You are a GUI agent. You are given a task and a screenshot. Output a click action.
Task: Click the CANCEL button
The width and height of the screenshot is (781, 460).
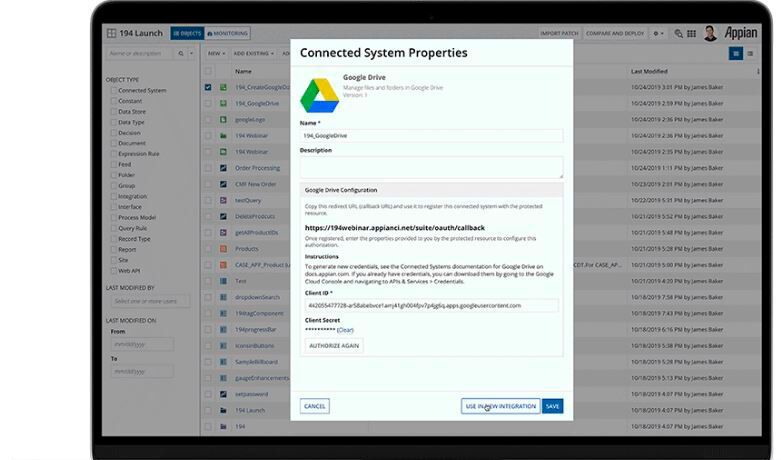(314, 406)
